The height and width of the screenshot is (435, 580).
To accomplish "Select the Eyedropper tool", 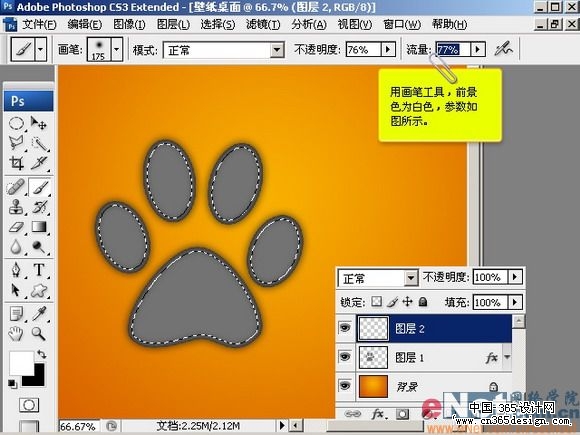I will click(39, 313).
